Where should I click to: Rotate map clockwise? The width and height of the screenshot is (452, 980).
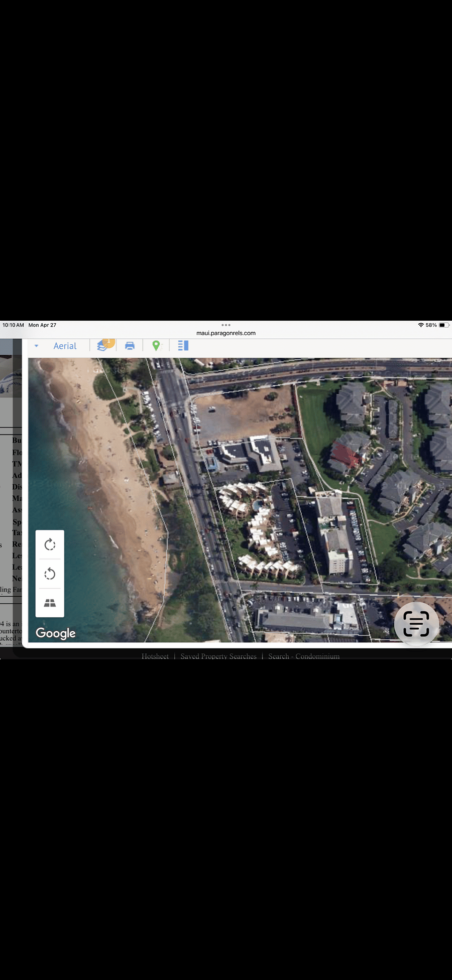pos(50,544)
